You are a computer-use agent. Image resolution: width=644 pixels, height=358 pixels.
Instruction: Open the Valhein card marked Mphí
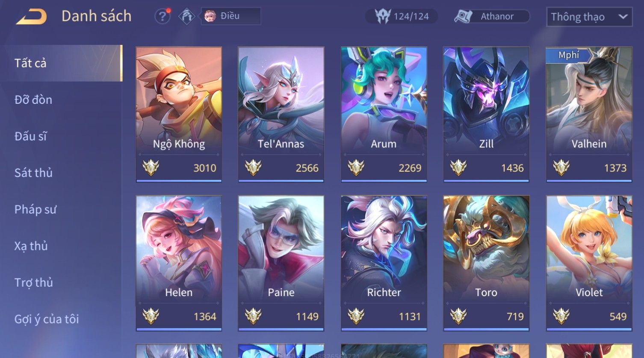pyautogui.click(x=589, y=114)
